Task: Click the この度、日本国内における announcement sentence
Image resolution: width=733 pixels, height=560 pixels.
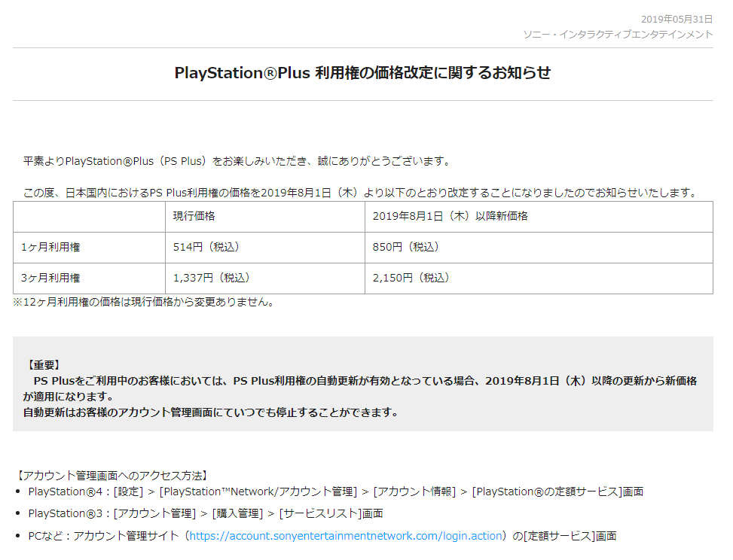Action: pyautogui.click(x=361, y=193)
